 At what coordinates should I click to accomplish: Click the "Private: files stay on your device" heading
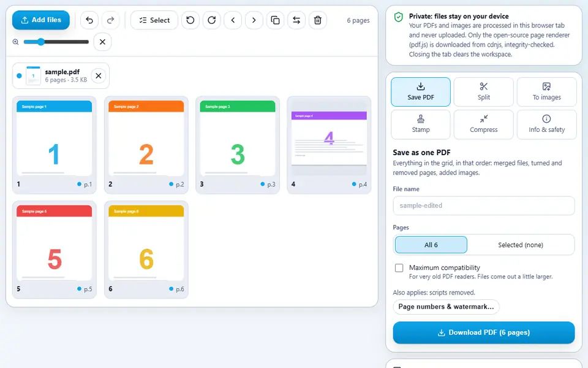459,16
